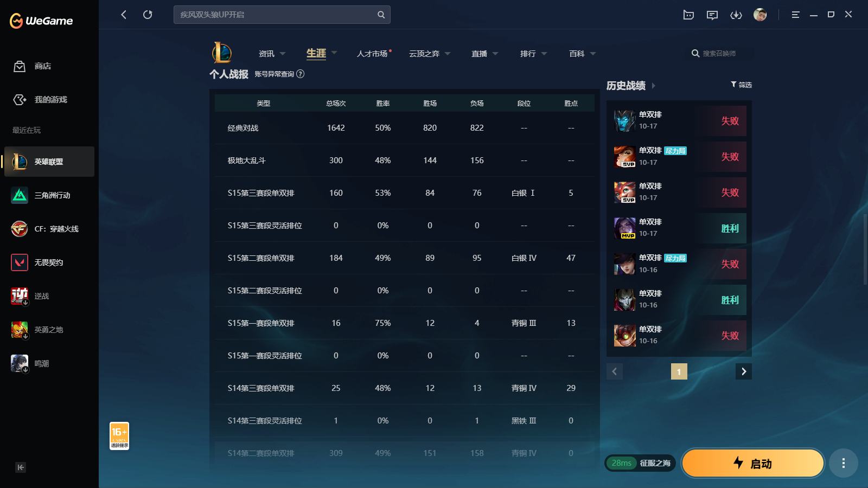The image size is (868, 488).
Task: Expand the arrow next to 历史战绩
Action: (654, 86)
